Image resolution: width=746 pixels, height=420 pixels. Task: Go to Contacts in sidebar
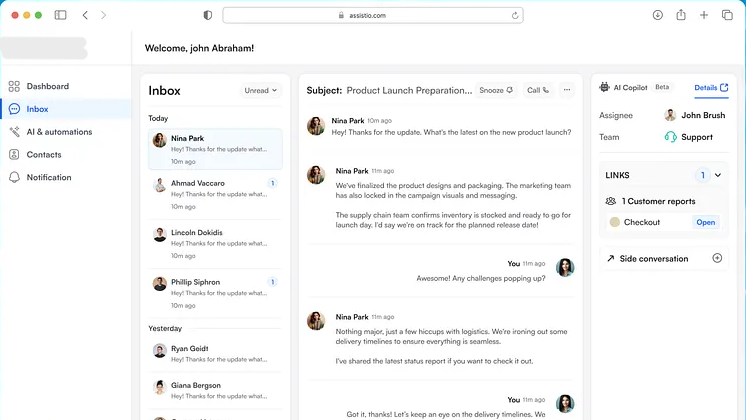[65, 155]
